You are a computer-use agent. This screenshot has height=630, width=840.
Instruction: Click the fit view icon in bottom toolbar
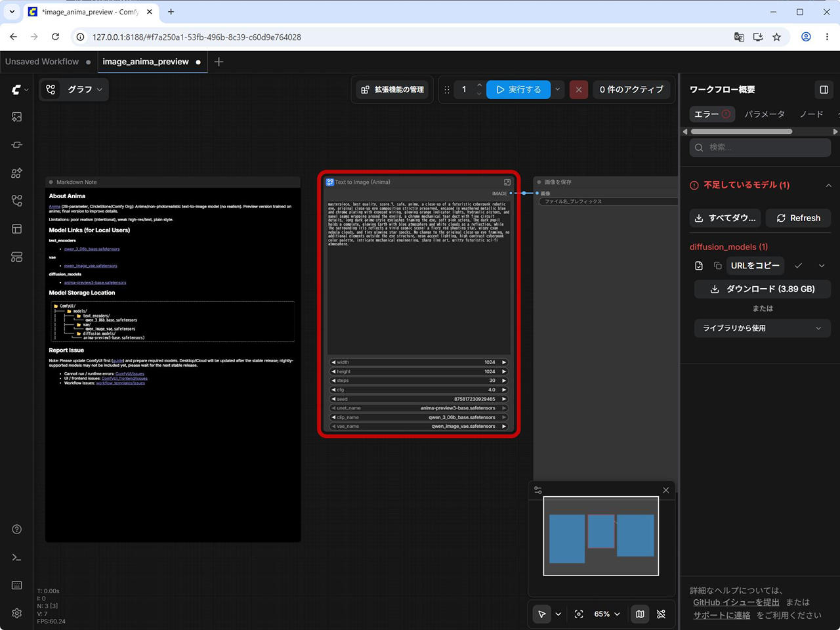point(579,614)
